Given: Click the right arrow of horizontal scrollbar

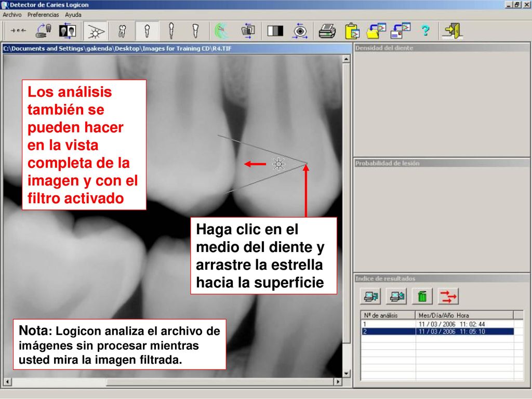Looking at the screenshot, I should (338, 382).
